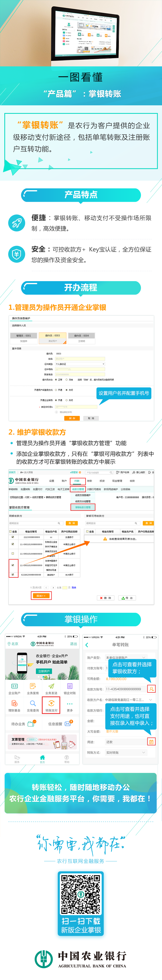Viewport: 162px width, 980px height.
Task: Choose 收款方信息维护 from the dropdown list
Action: pyautogui.click(x=83, y=495)
